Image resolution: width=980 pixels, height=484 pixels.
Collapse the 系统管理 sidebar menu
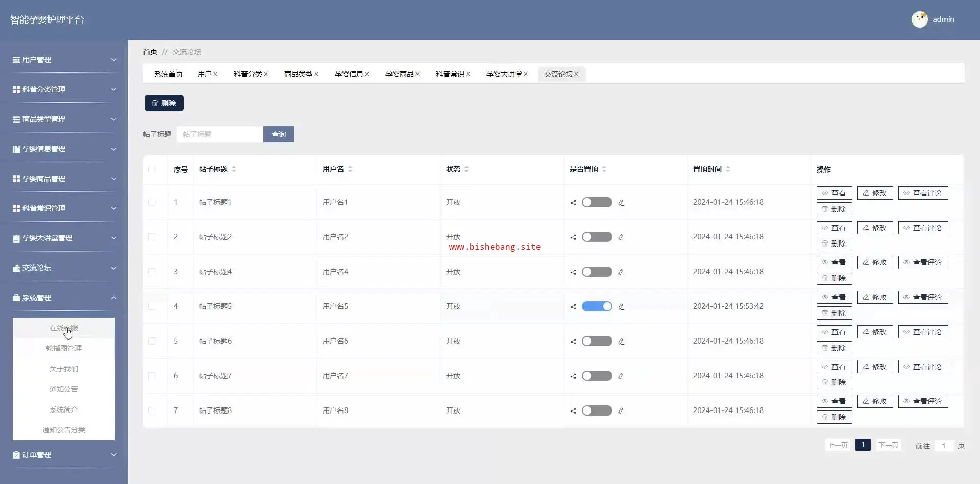(64, 298)
